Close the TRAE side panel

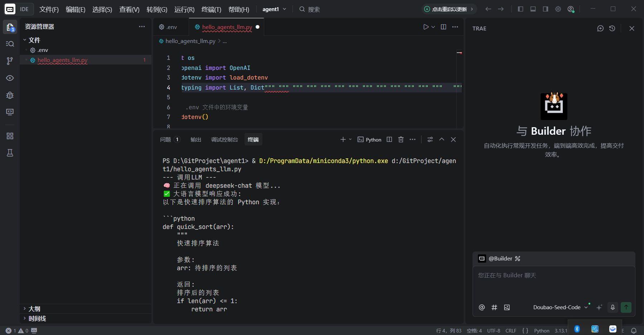coord(632,28)
